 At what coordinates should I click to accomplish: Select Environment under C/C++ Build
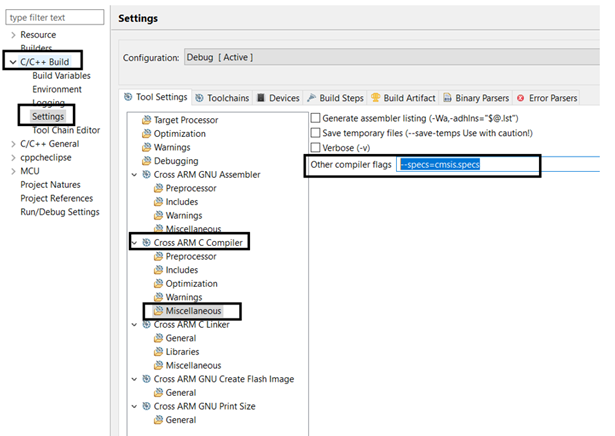(x=57, y=89)
